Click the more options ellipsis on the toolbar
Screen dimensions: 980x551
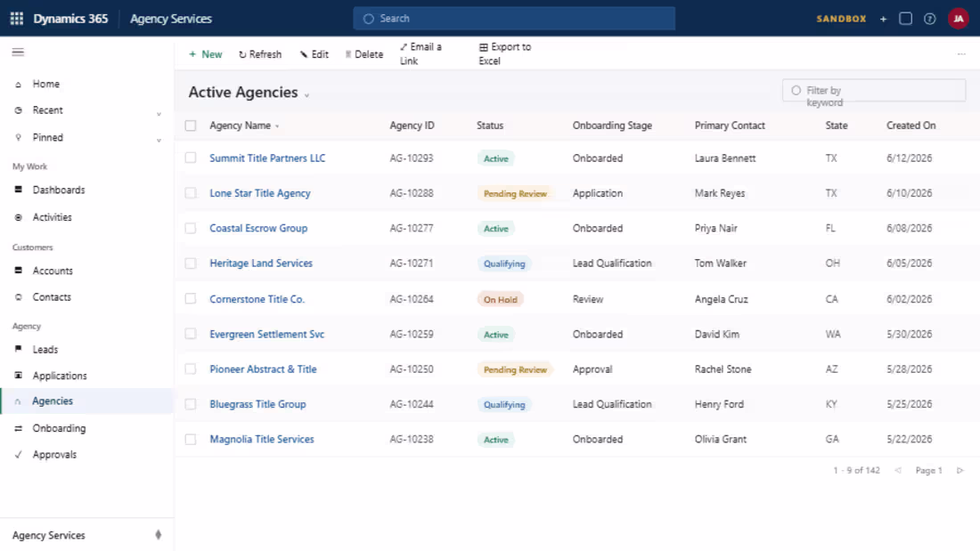tap(961, 54)
